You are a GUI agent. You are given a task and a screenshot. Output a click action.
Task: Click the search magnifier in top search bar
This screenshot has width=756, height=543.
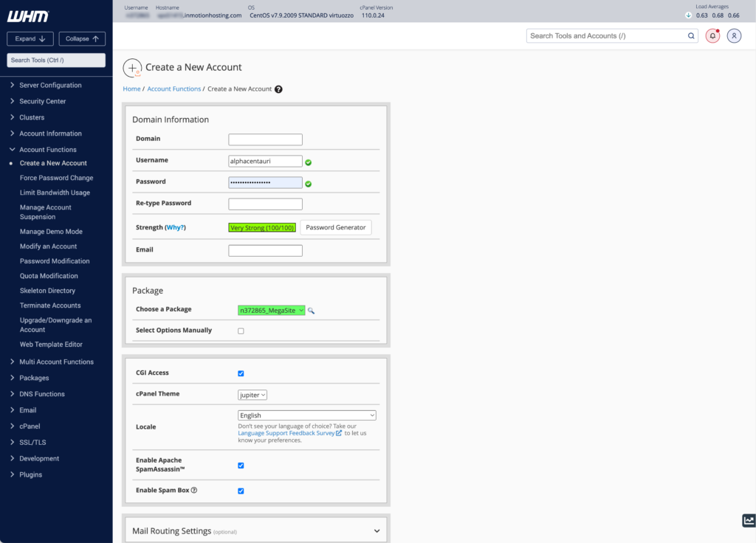[x=691, y=35]
